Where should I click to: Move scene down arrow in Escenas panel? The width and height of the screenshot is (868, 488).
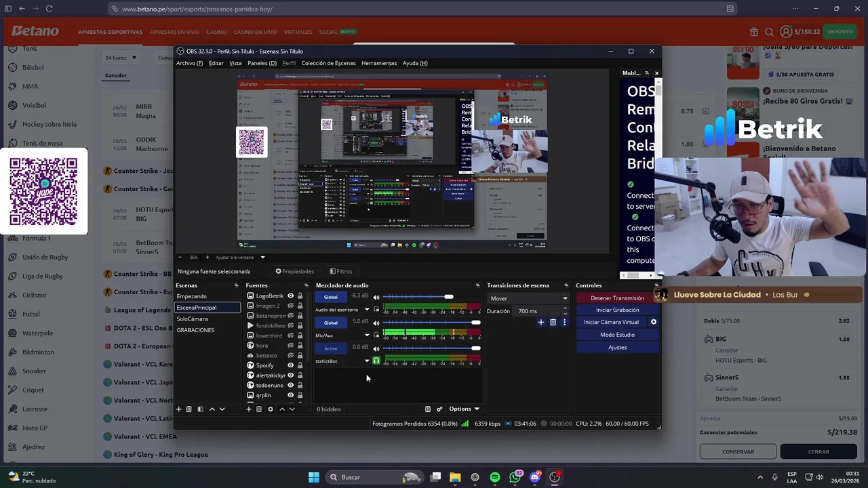[222, 409]
